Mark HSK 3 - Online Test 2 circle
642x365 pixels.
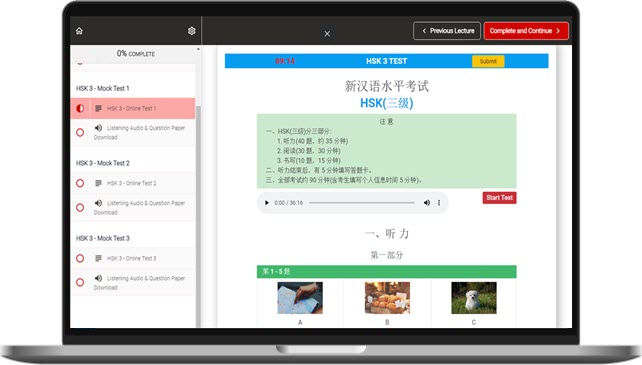80,183
